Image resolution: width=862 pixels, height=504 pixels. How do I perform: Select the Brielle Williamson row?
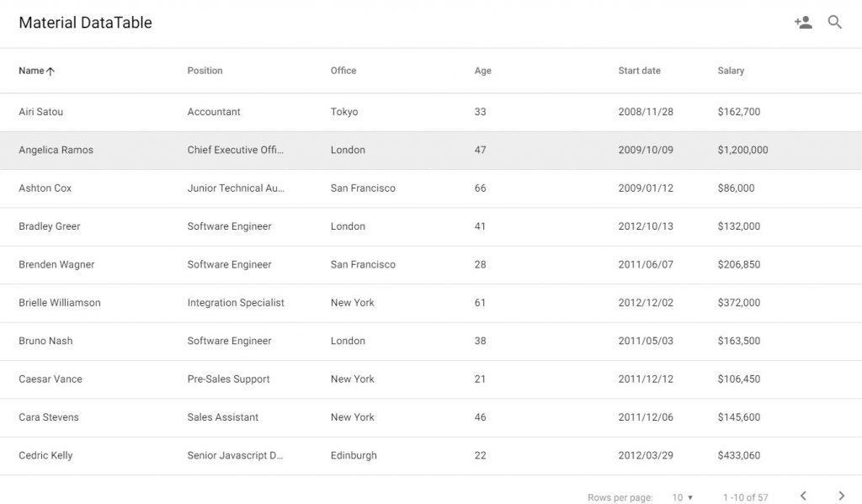pos(431,303)
